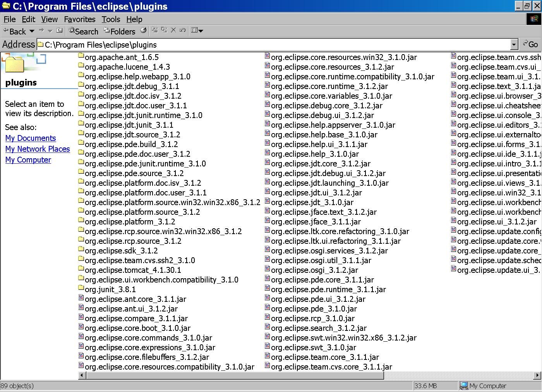Click the Copy To toolbar icon
The height and width of the screenshot is (392, 542).
(x=164, y=31)
